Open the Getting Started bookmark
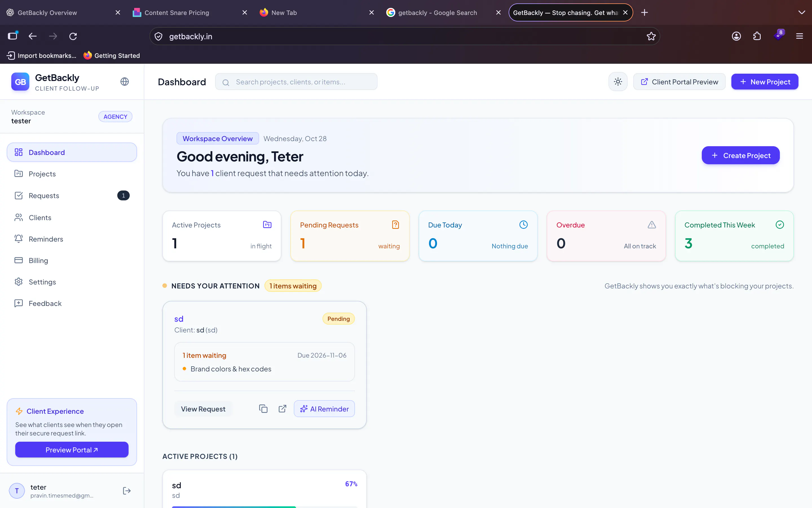This screenshot has width=812, height=508. 112,55
